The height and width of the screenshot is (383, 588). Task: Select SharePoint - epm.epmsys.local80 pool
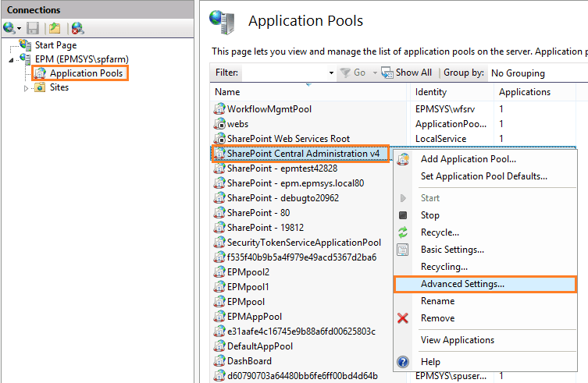click(x=295, y=183)
